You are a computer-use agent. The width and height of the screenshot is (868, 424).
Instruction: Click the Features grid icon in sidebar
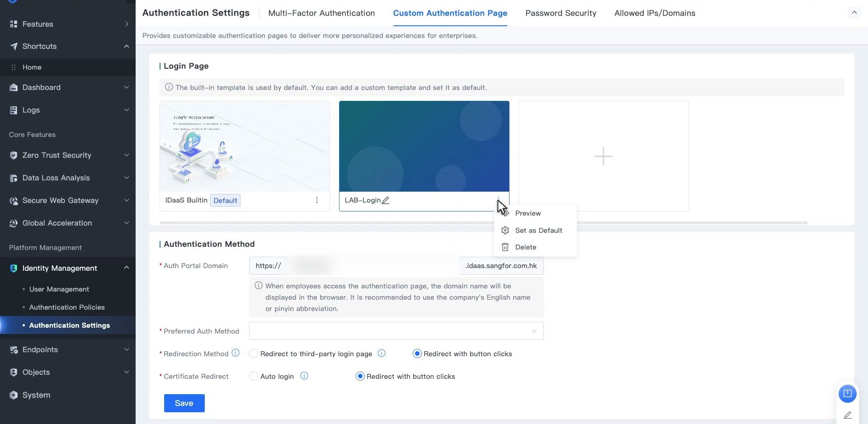click(14, 24)
